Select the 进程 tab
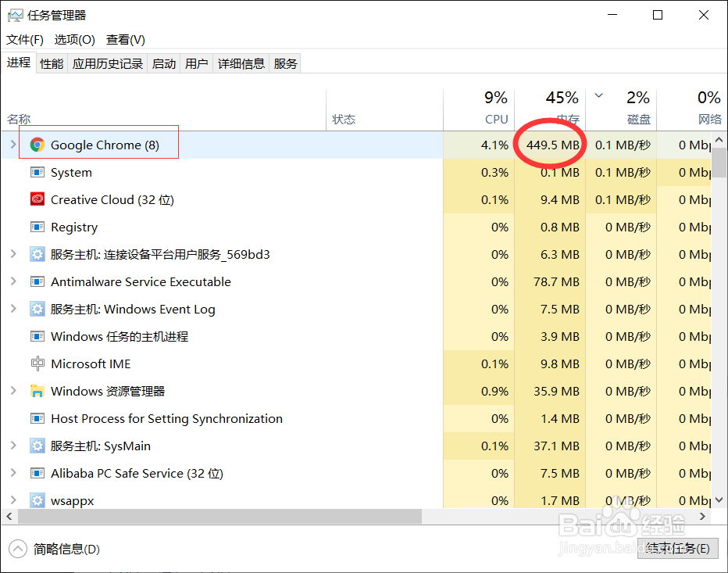 click(19, 63)
